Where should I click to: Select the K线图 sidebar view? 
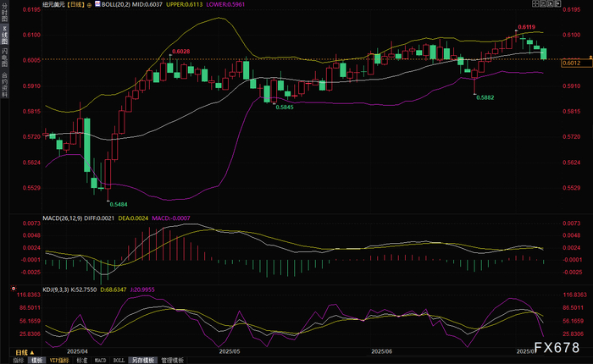4,36
